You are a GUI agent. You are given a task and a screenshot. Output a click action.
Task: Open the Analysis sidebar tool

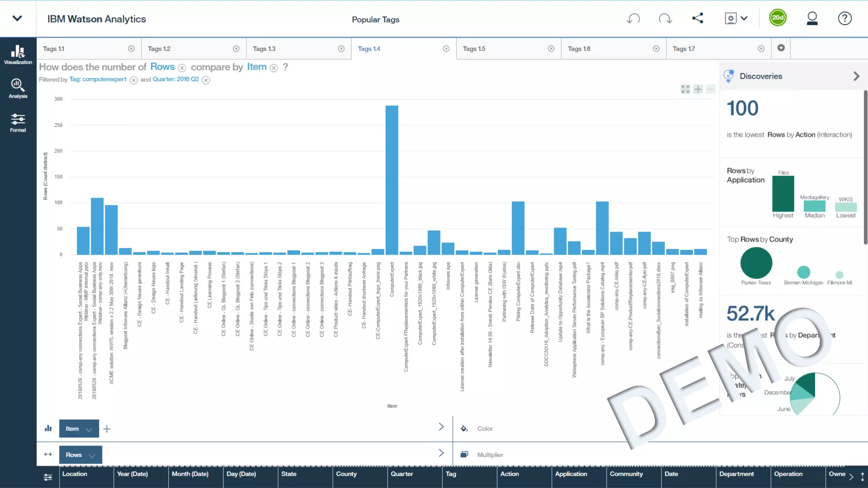point(18,89)
